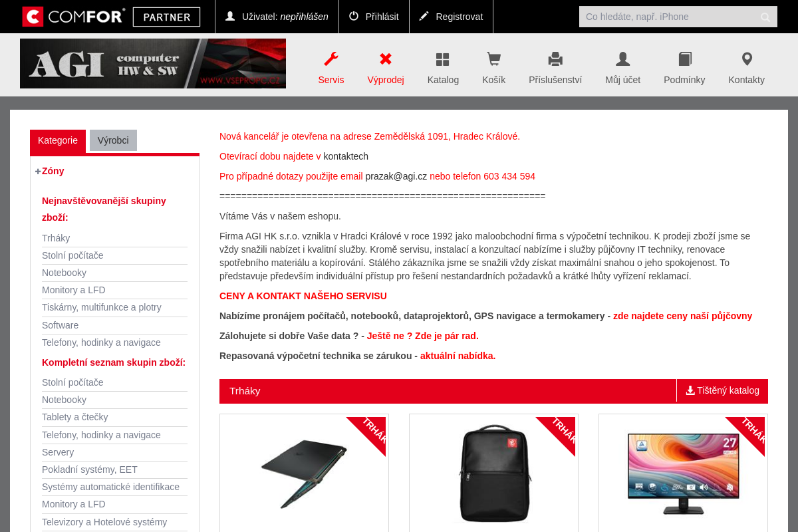Open the Katalog grid icon

click(x=443, y=59)
